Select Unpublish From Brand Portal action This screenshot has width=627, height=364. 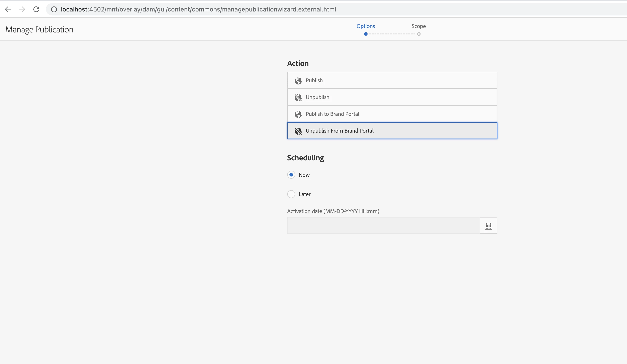tap(392, 131)
